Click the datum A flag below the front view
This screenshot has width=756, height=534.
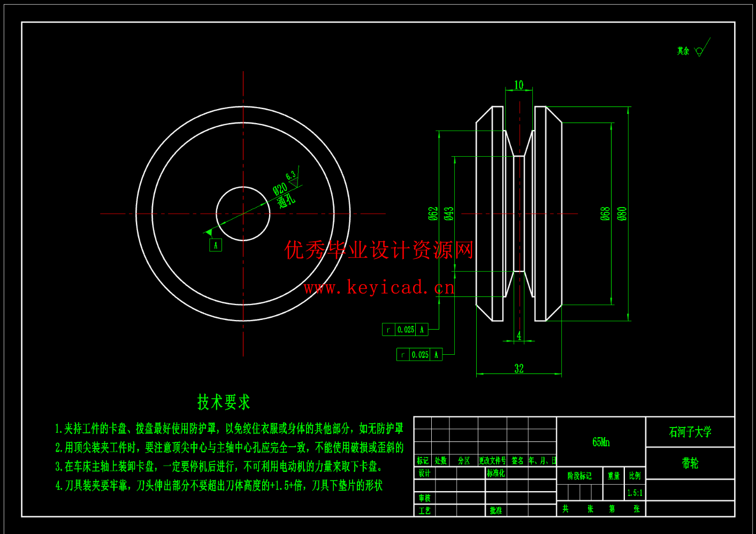(x=217, y=244)
